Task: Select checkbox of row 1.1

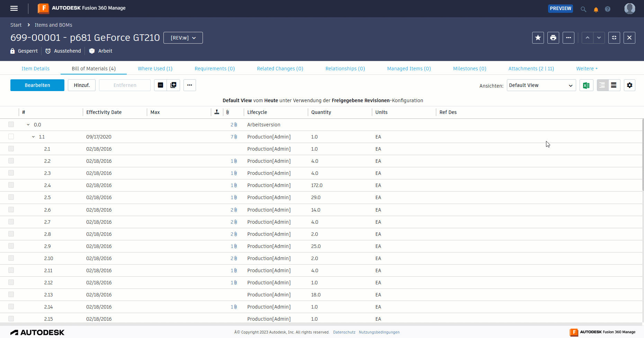Action: tap(11, 136)
